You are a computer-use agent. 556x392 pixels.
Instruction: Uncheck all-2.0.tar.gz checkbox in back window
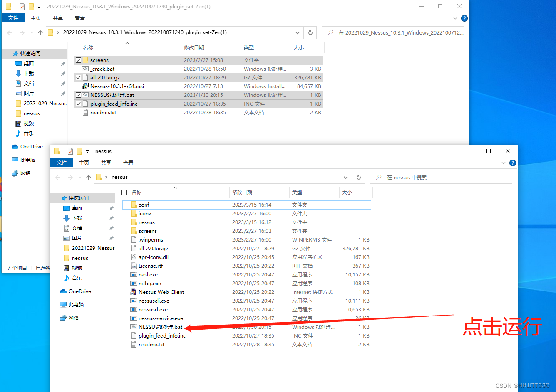click(x=78, y=78)
